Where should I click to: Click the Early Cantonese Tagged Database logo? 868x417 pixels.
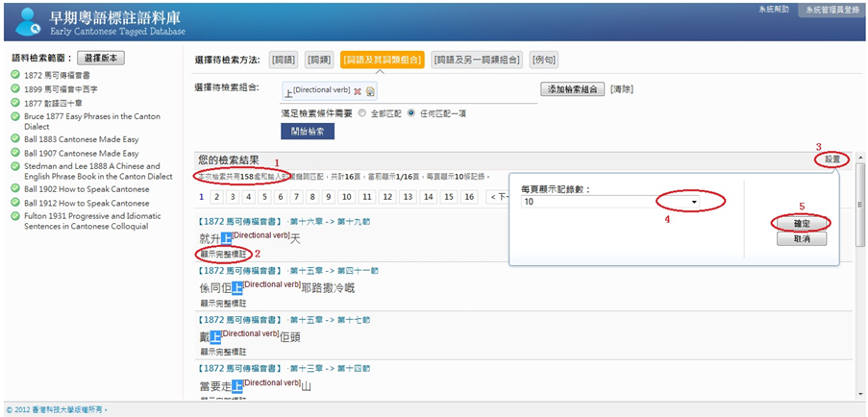click(x=96, y=18)
